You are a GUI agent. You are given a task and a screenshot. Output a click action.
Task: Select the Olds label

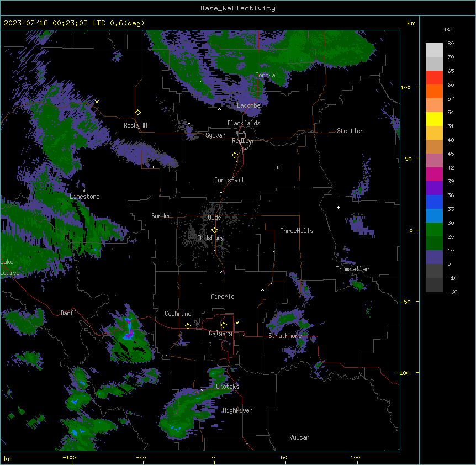pyautogui.click(x=214, y=218)
